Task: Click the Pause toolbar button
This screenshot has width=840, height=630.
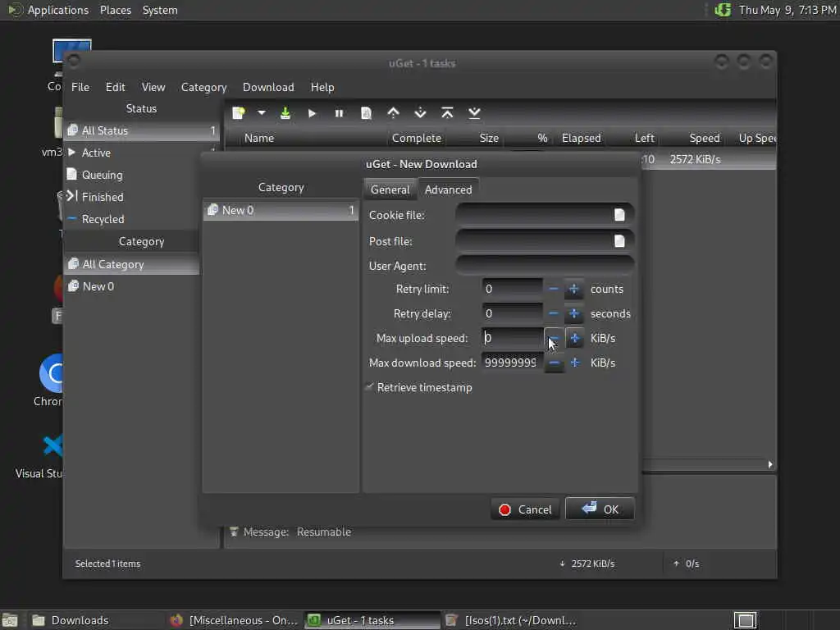Action: click(339, 113)
